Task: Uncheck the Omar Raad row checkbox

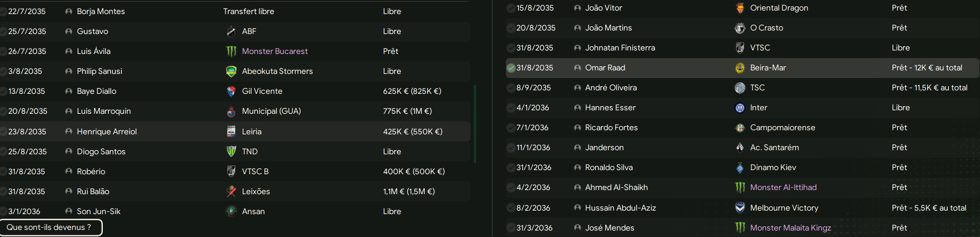Action: [511, 67]
